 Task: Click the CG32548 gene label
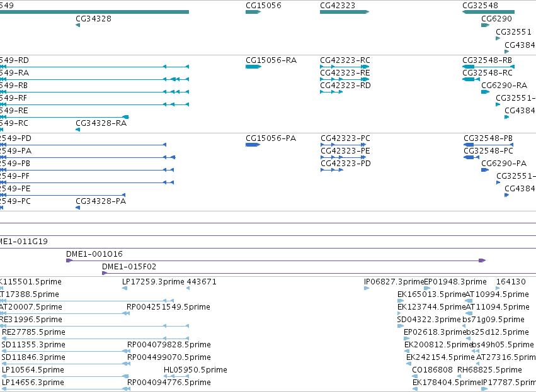tap(480, 6)
